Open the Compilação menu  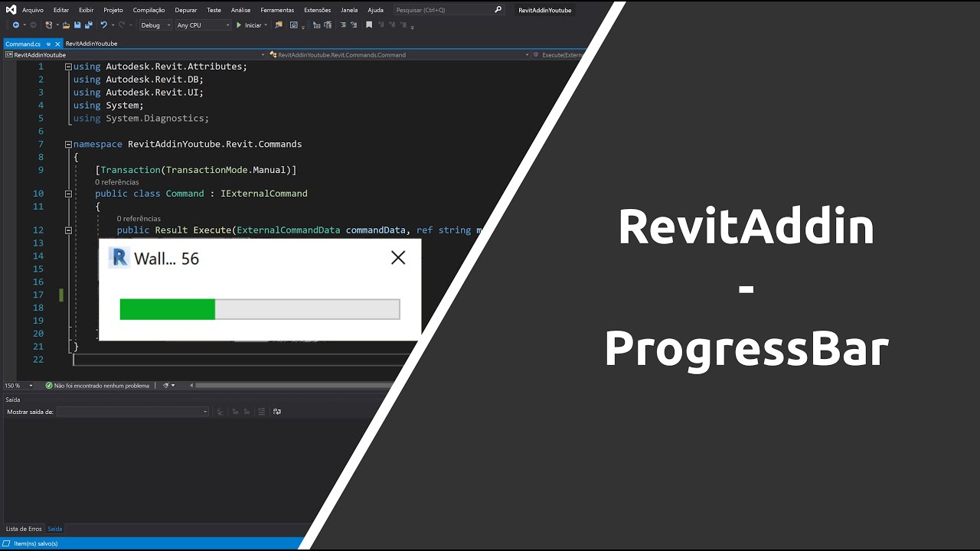click(x=149, y=10)
